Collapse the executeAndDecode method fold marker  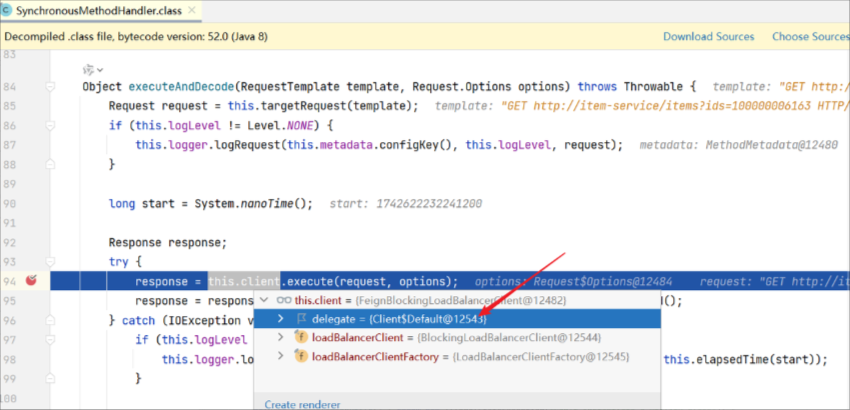[50, 86]
